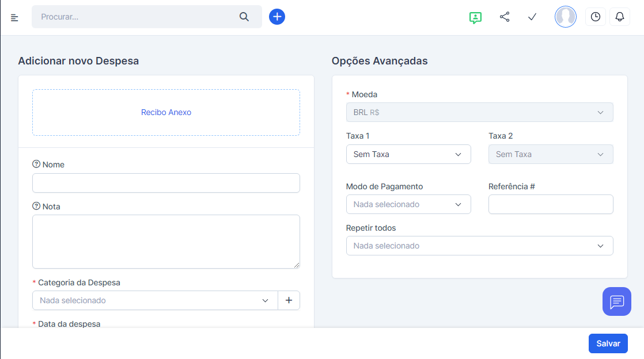This screenshot has width=644, height=359.
Task: Open the floating chat bubble widget
Action: pos(616,301)
